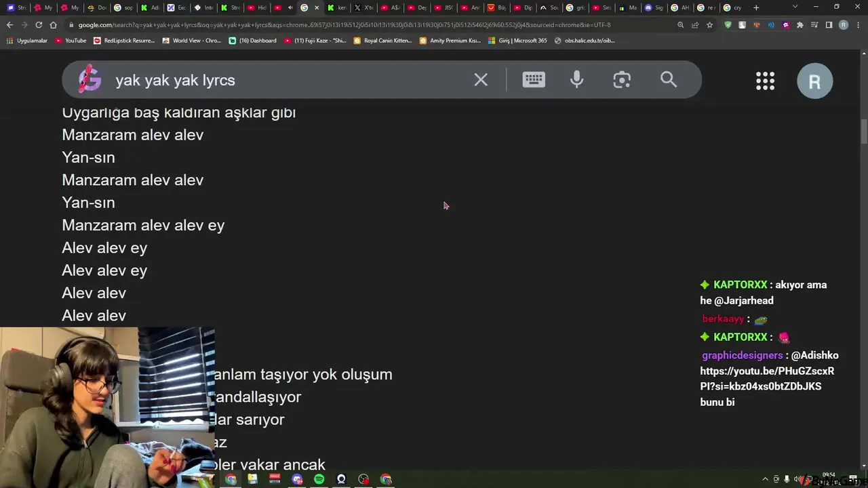Open the Royal Canin Kitten bookmark
868x488 pixels.
pos(382,41)
